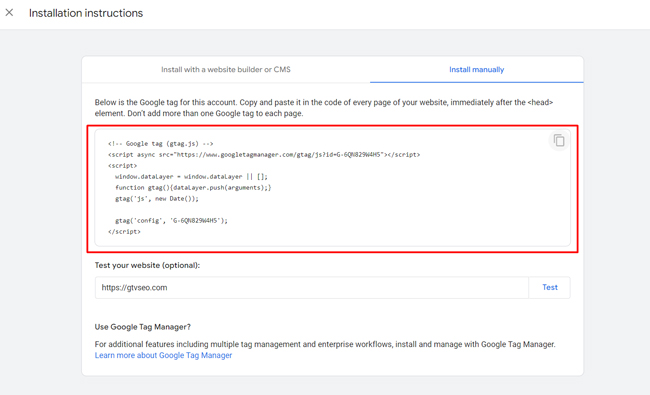Switch to Install with a website builder tab
650x395 pixels.
pyautogui.click(x=226, y=70)
